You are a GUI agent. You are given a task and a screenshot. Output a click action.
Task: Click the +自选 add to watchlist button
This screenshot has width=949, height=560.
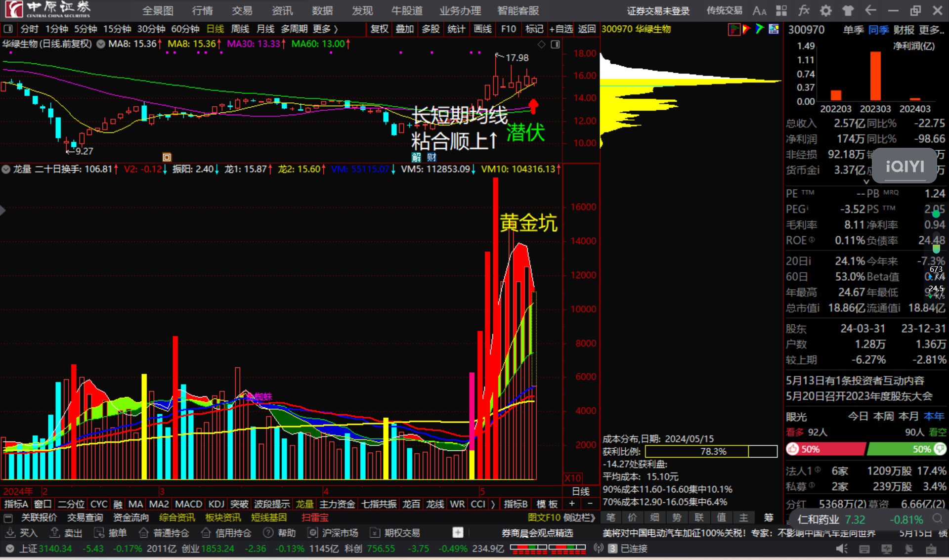(x=561, y=29)
